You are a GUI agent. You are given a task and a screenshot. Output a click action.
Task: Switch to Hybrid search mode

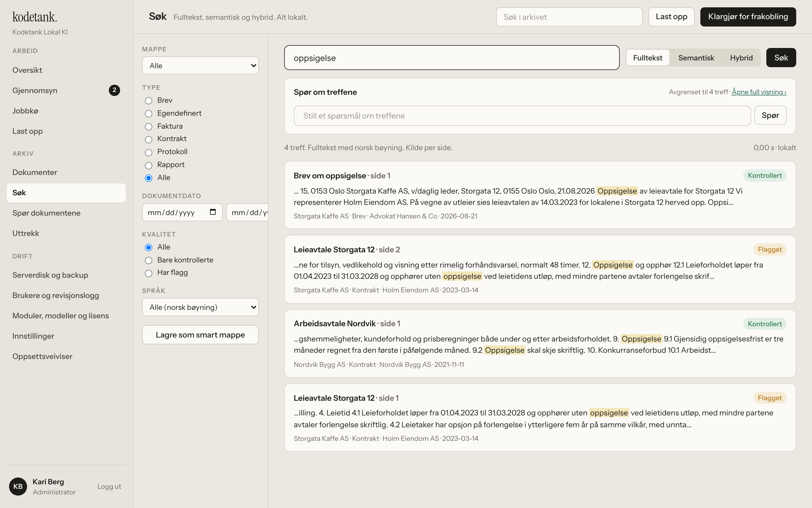click(741, 58)
